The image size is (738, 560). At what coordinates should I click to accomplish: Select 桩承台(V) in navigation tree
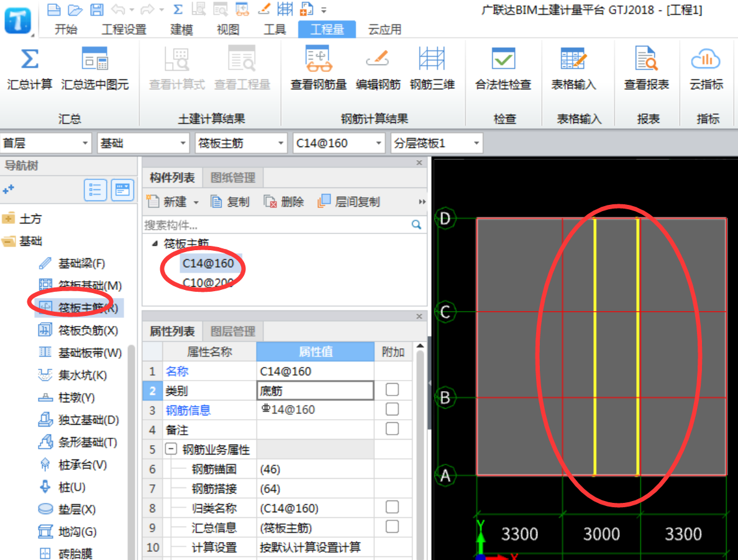pos(73,464)
